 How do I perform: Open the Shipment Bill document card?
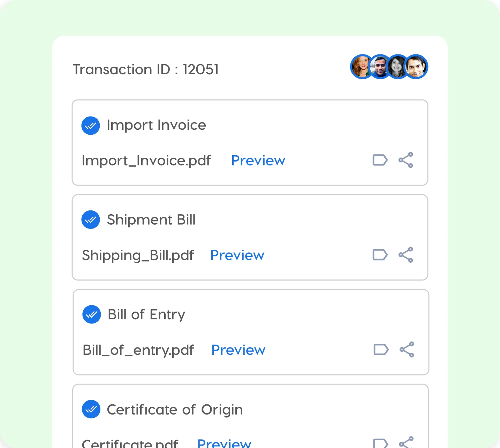pos(250,237)
